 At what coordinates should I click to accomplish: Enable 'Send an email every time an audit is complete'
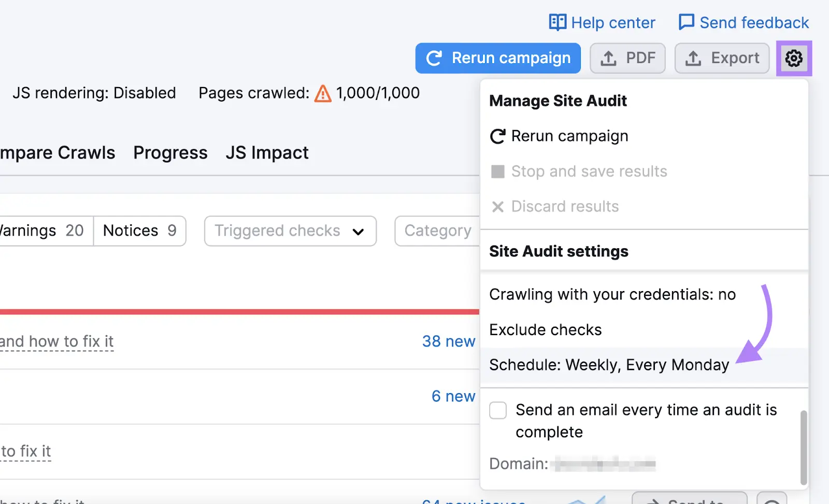point(497,410)
